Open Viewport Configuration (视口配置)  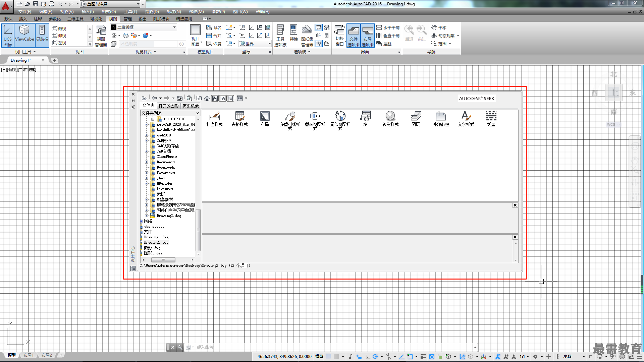(196, 35)
